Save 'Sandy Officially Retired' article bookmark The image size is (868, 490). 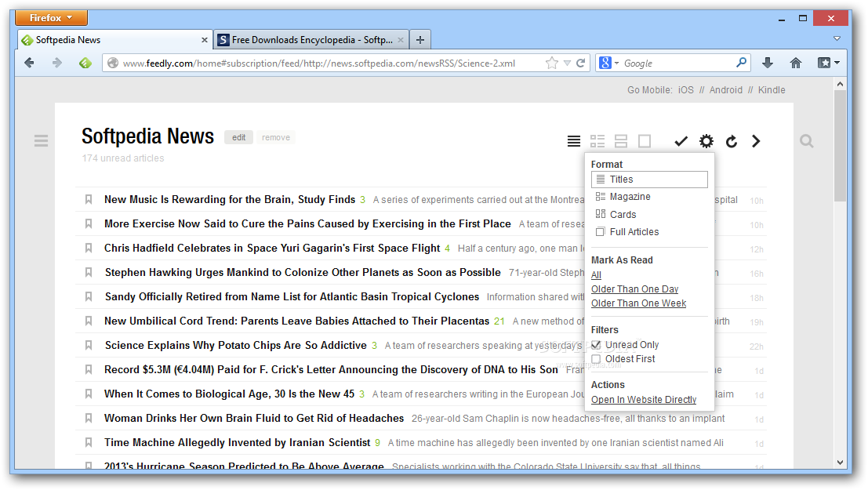coord(89,297)
